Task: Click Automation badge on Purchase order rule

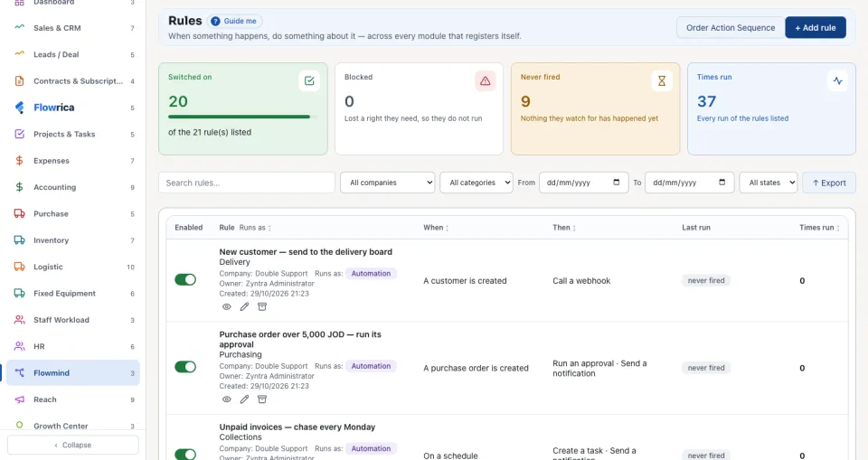Action: pyautogui.click(x=371, y=366)
